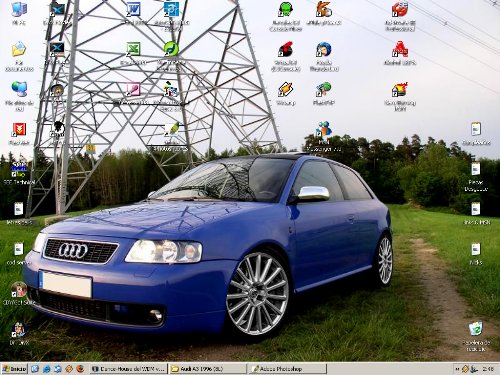Select the green alien headphones Ventrilo icon
500x375 pixels.
285,9
